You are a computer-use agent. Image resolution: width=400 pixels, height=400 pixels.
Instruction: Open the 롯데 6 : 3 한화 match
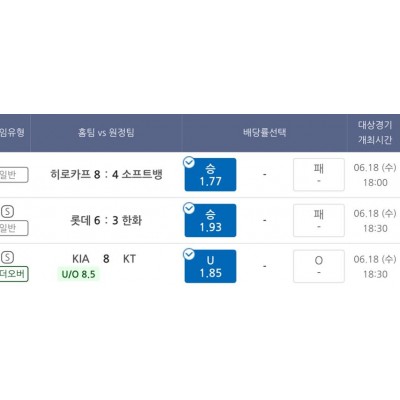[x=106, y=220]
